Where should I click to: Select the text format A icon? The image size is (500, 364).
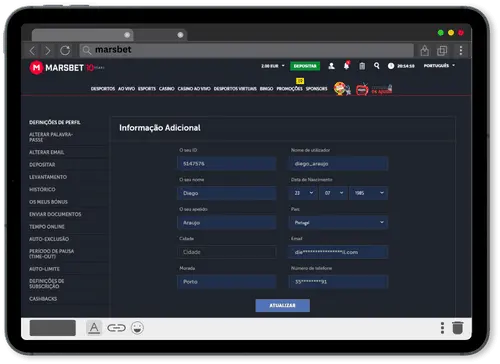[x=94, y=328]
